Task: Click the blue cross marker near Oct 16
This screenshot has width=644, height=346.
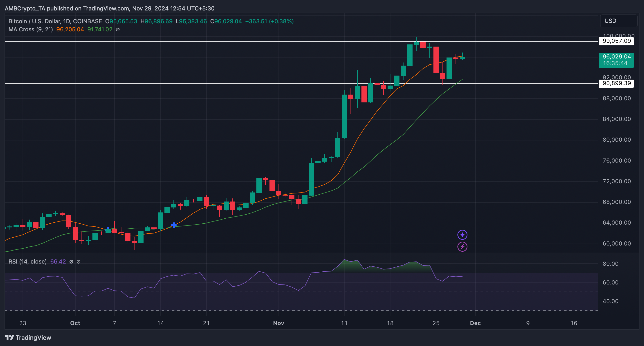Action: coord(173,225)
